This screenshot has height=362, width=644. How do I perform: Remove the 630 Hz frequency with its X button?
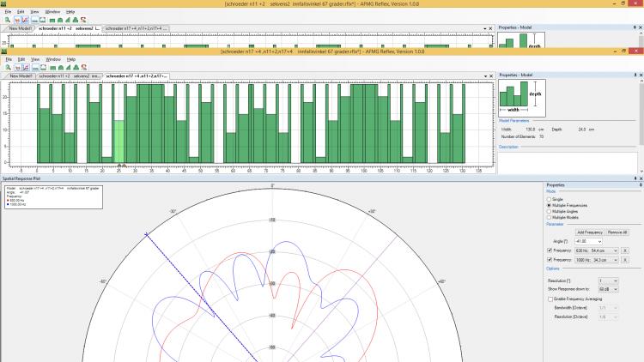pyautogui.click(x=625, y=250)
